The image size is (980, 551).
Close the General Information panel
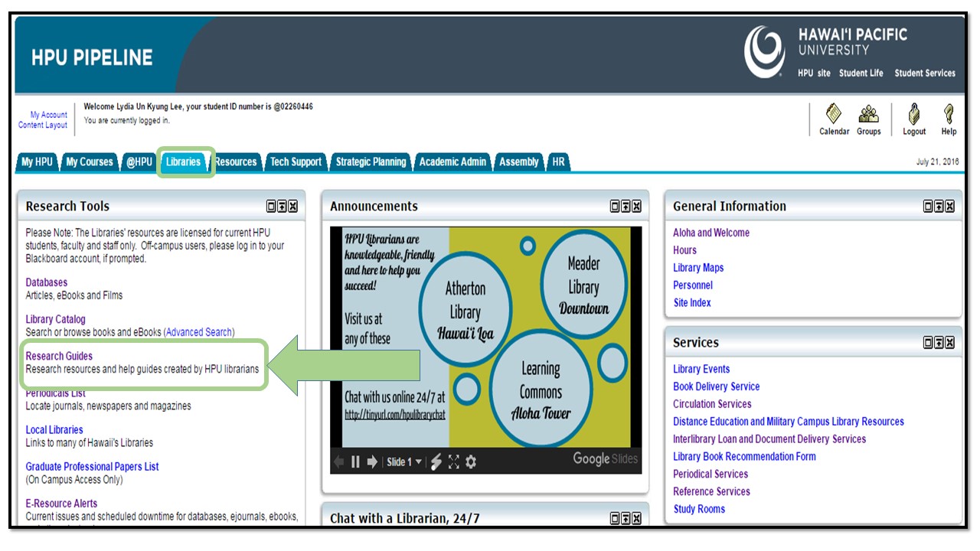click(x=949, y=207)
